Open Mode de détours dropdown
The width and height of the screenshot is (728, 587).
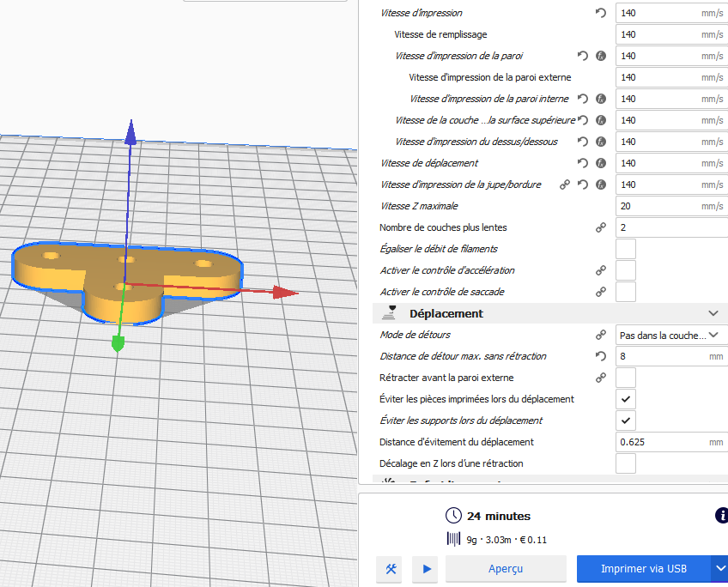[672, 335]
